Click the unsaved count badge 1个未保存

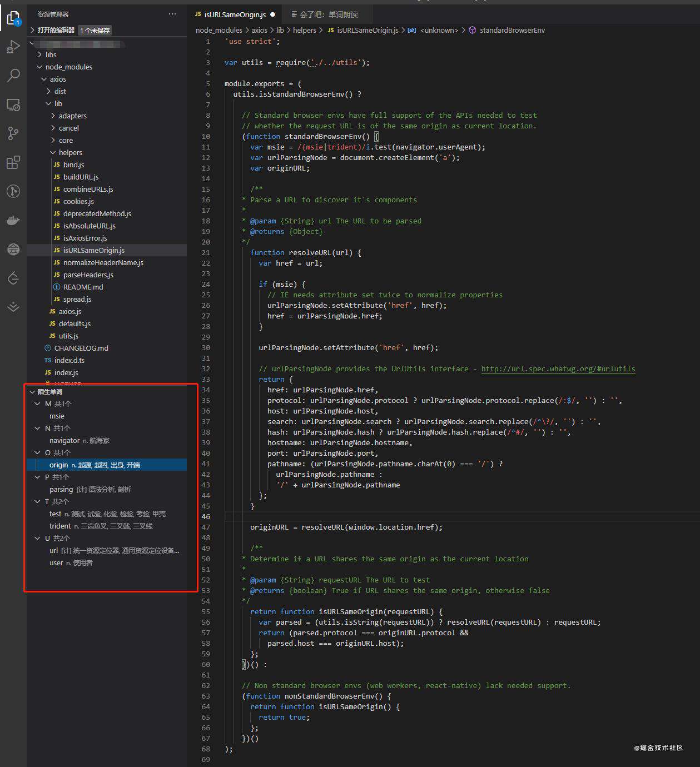tap(95, 30)
